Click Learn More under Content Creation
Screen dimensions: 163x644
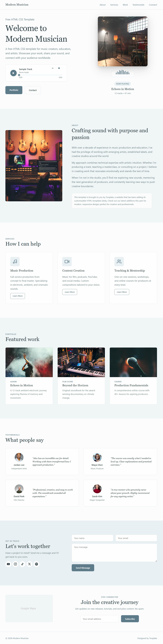click(x=70, y=292)
